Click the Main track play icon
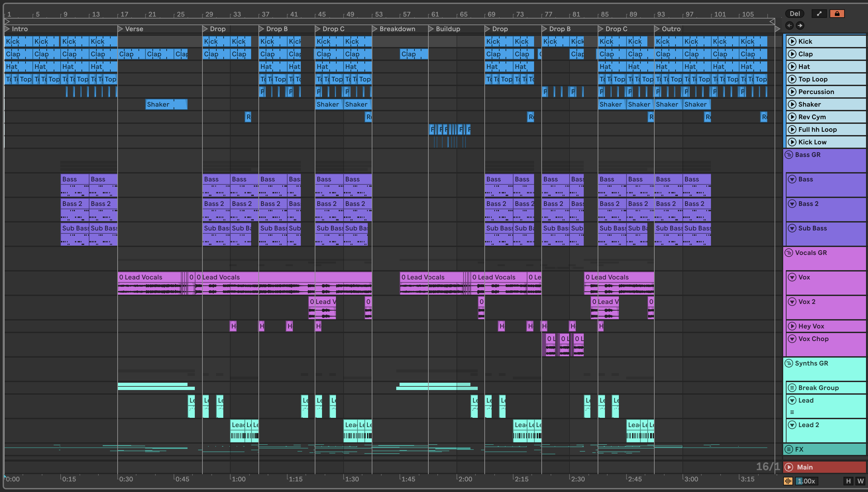Screen dimensions: 868x492 [x=789, y=467]
